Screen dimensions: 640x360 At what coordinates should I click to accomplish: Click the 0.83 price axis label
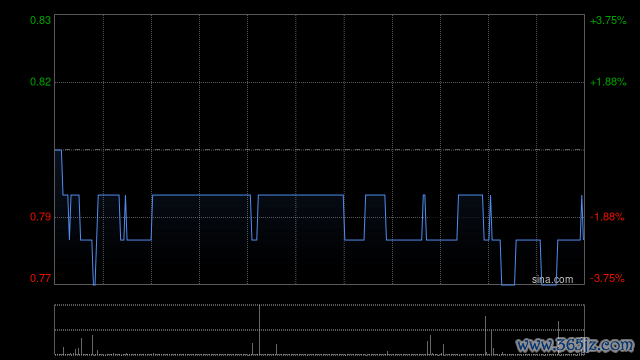tap(40, 20)
